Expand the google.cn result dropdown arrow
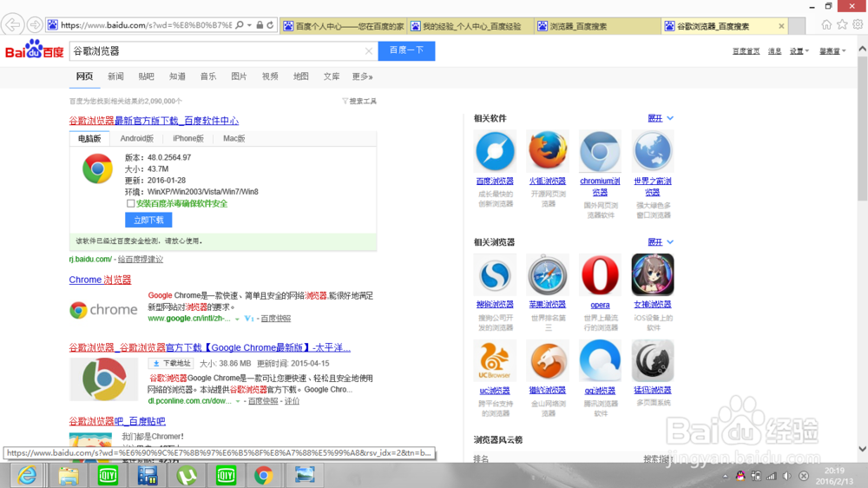The height and width of the screenshot is (488, 868). 237,319
